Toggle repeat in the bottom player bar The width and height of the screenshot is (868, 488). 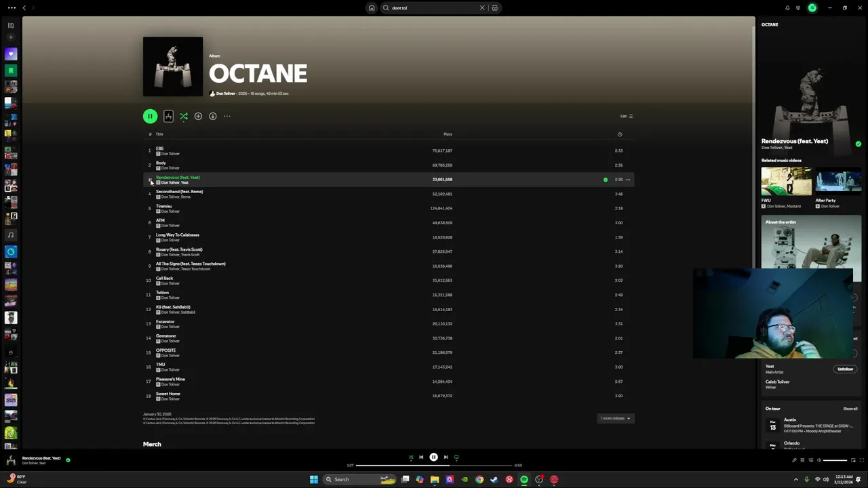pyautogui.click(x=456, y=457)
